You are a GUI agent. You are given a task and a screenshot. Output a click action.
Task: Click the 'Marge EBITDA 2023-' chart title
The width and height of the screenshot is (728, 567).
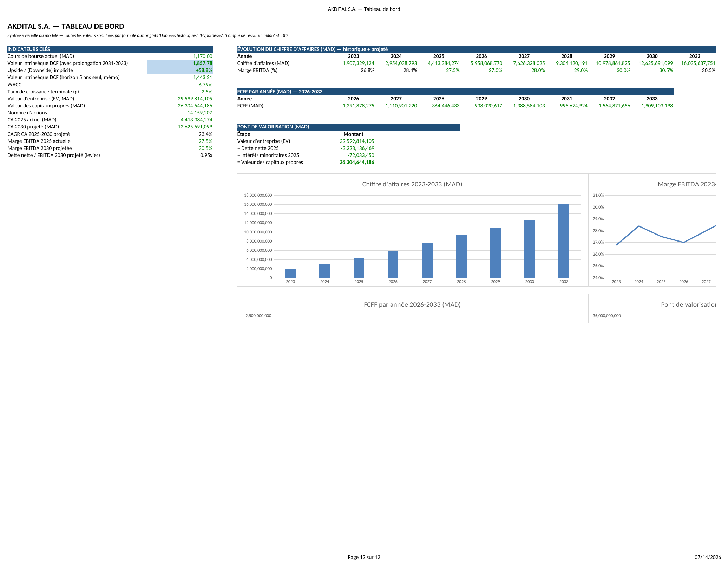[687, 184]
